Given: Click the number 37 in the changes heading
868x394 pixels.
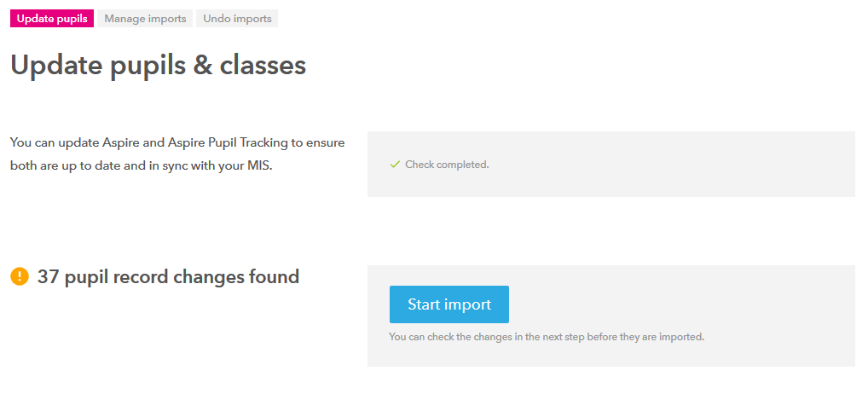Looking at the screenshot, I should click(48, 276).
